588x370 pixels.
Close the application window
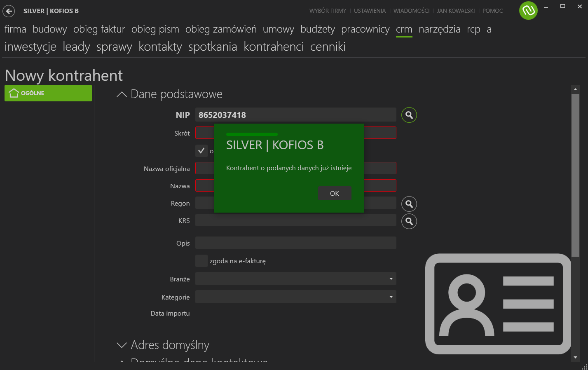click(x=580, y=7)
